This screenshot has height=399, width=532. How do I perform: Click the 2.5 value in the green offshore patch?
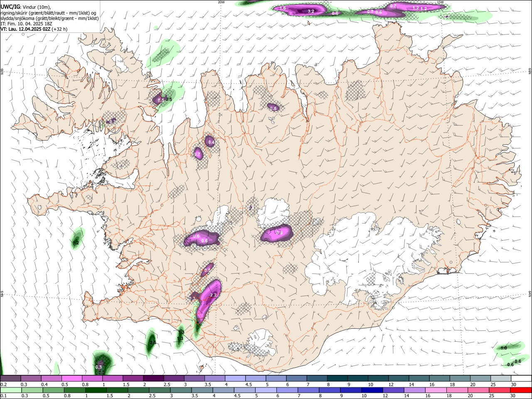153,342
